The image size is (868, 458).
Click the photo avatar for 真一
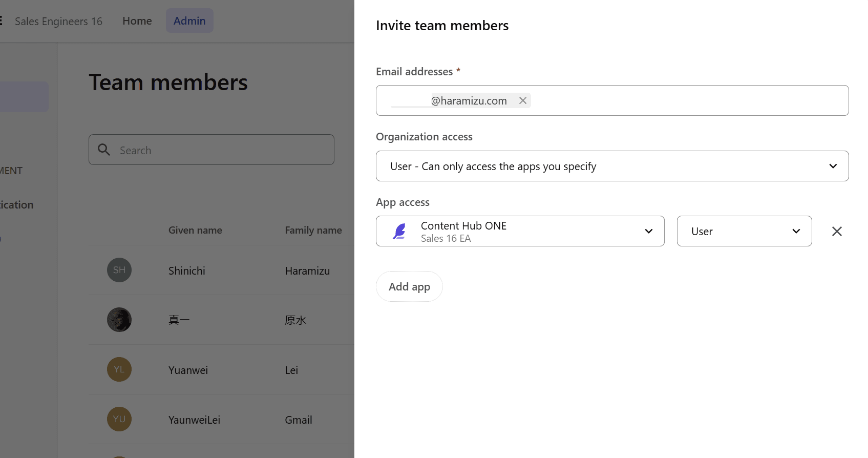[119, 320]
